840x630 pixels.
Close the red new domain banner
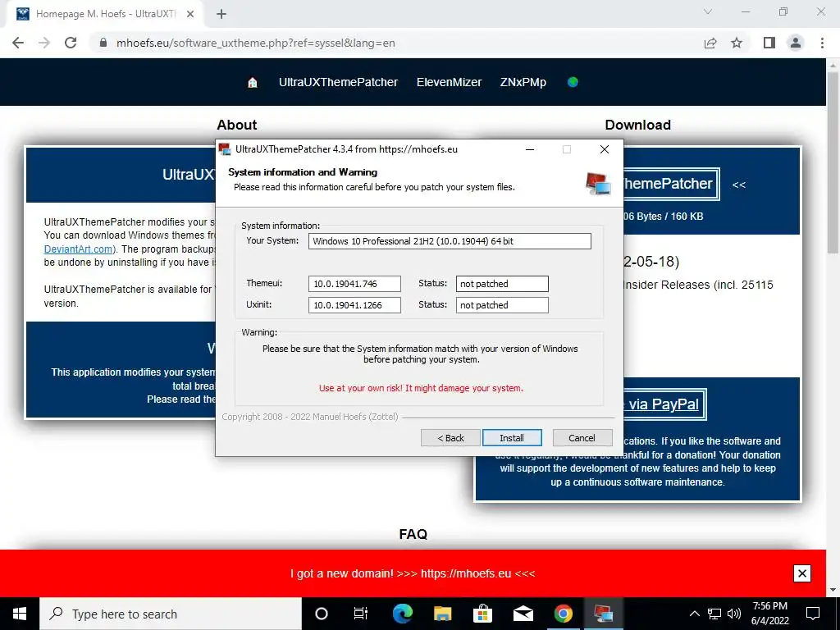coord(802,573)
